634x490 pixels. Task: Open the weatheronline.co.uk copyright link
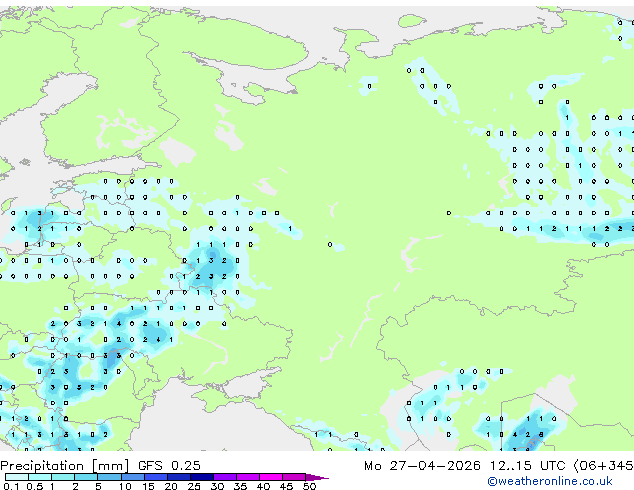(550, 481)
